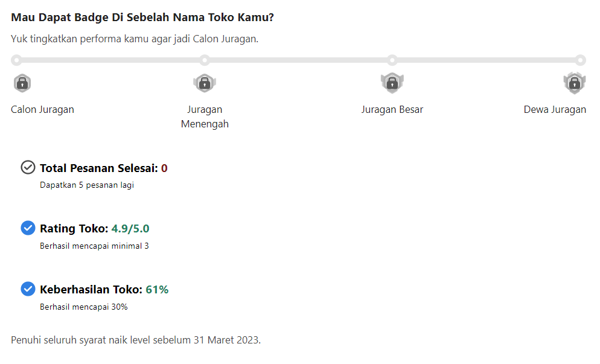Image resolution: width=600 pixels, height=364 pixels.
Task: Select the Dewa Juragan level label
Action: pyautogui.click(x=555, y=109)
